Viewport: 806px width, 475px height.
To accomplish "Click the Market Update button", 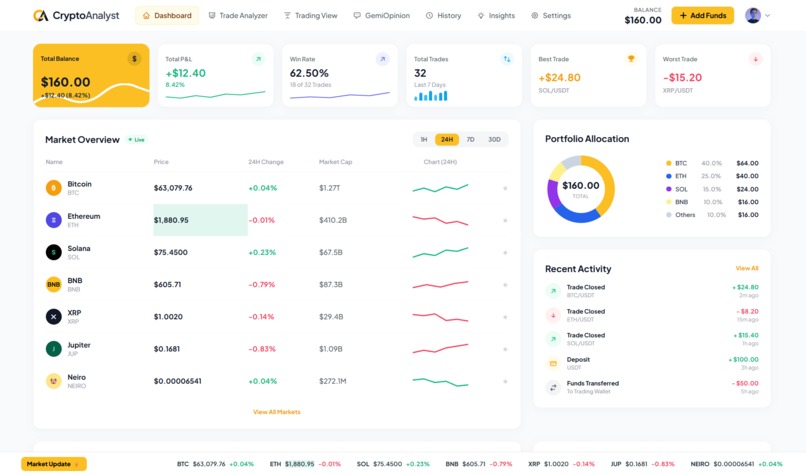I will (x=54, y=464).
